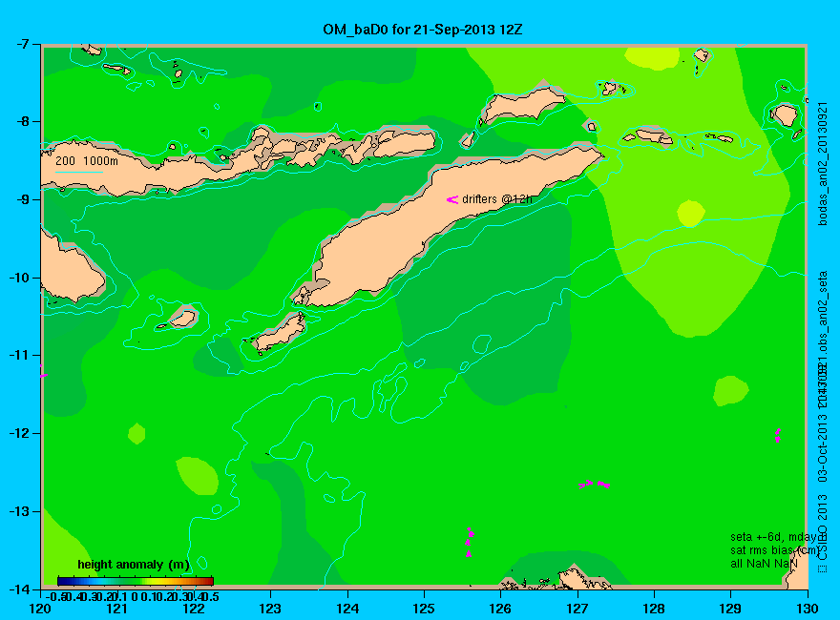Viewport: 840px width, 620px height.
Task: Click the y-axis label "-11"
Action: coord(20,355)
